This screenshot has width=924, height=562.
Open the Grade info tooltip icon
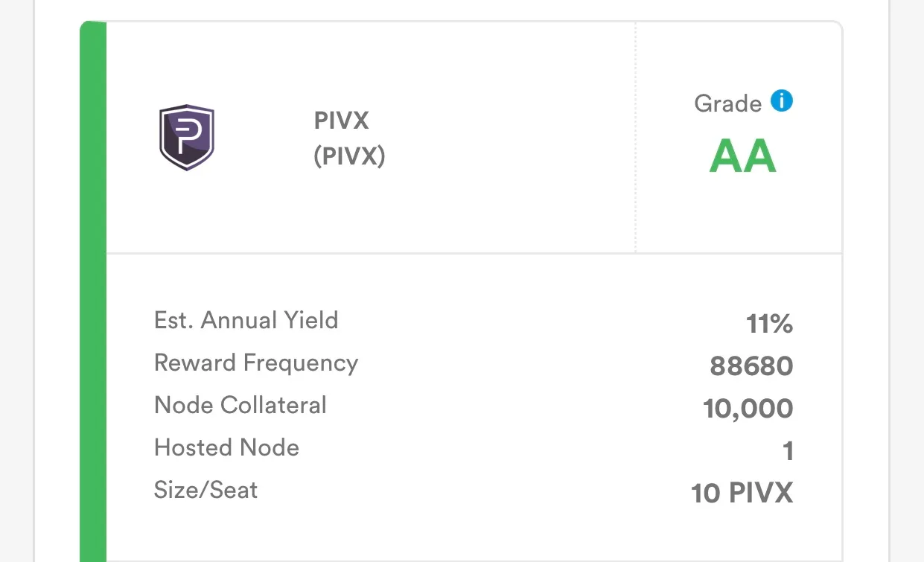(x=781, y=100)
